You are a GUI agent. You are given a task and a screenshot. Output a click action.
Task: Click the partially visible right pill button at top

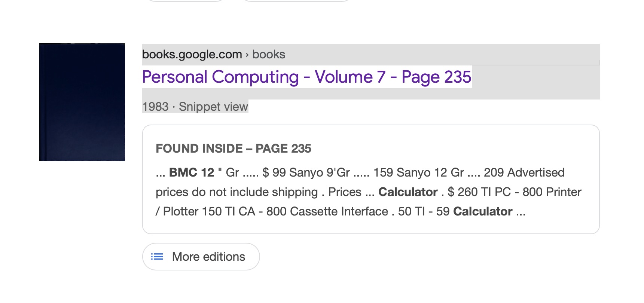pyautogui.click(x=296, y=0)
